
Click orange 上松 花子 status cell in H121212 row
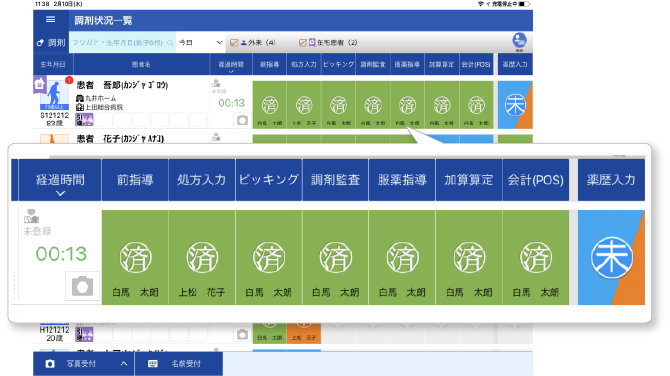point(304,333)
